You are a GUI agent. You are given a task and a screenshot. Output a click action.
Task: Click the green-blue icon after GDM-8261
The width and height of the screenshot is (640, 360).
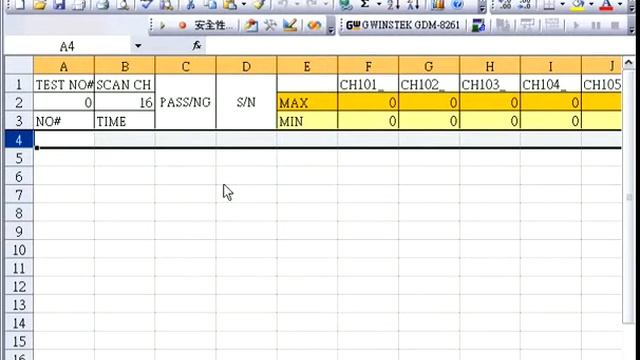pyautogui.click(x=478, y=25)
